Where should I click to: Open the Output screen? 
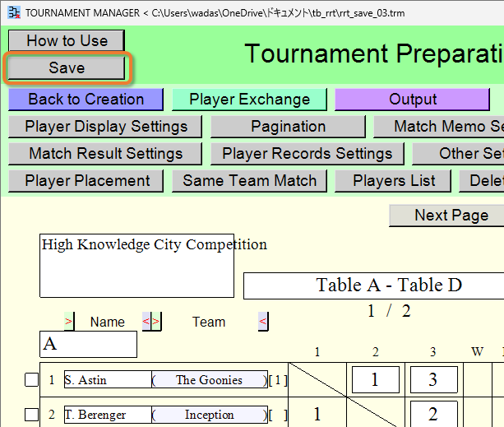[413, 100]
